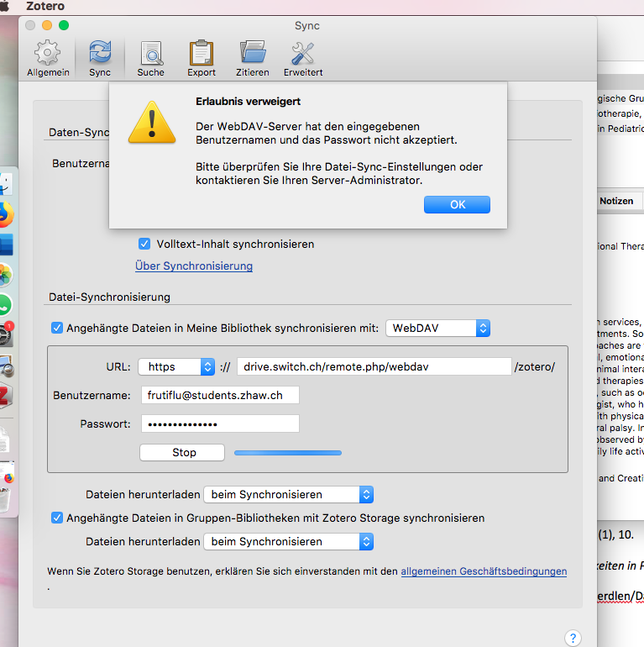Open the Export clipboard pane
The height and width of the screenshot is (647, 644).
202,58
